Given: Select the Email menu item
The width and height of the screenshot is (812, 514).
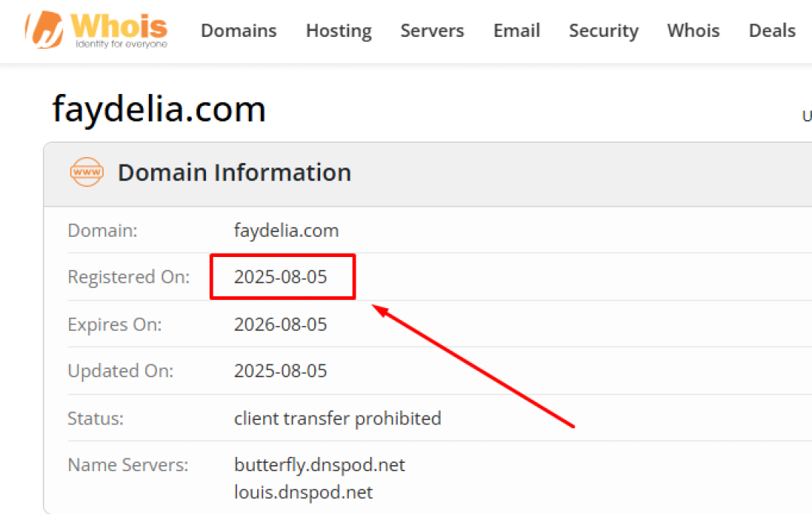Looking at the screenshot, I should pos(517,31).
